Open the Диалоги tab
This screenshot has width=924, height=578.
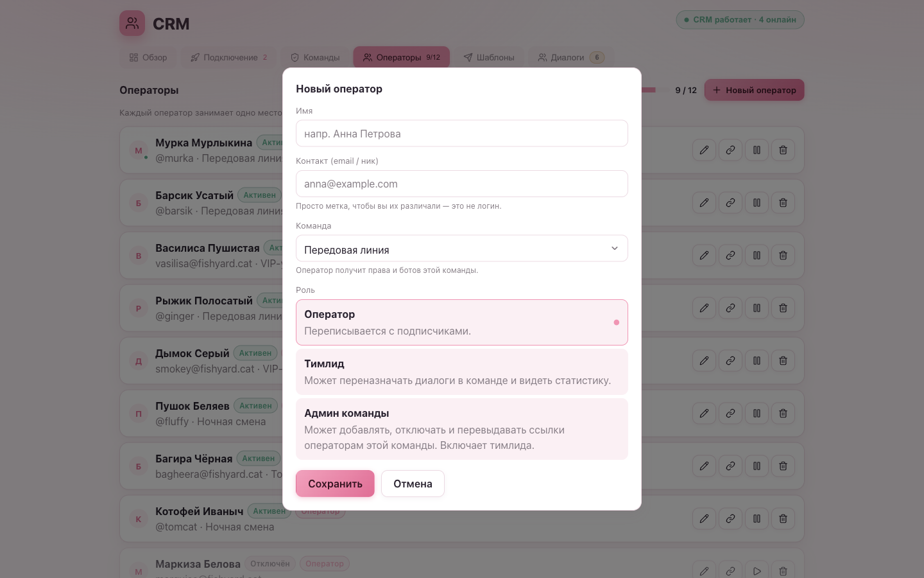point(570,57)
